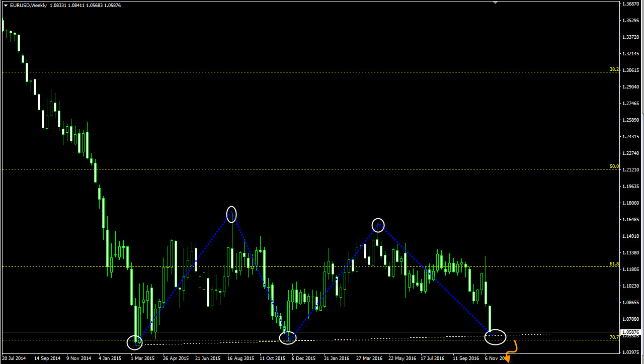Image resolution: width=644 pixels, height=364 pixels.
Task: Click the current price label 1.05876 on price axis
Action: point(631,332)
